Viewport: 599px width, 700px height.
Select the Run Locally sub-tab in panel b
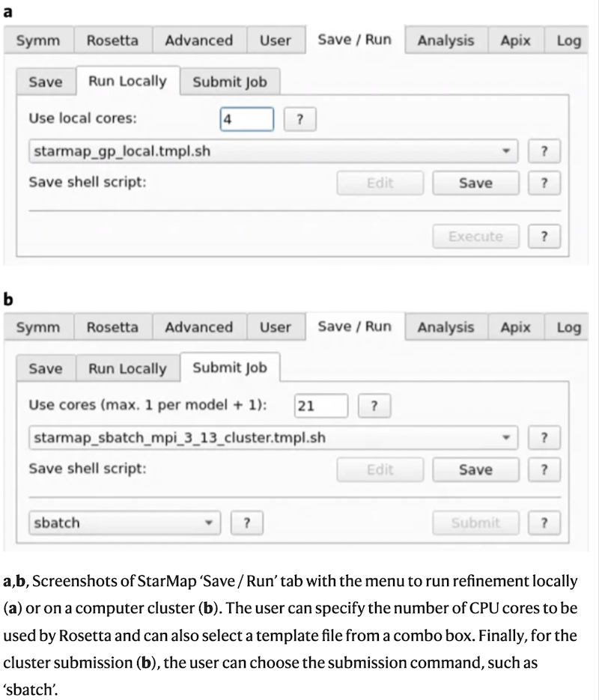(127, 368)
